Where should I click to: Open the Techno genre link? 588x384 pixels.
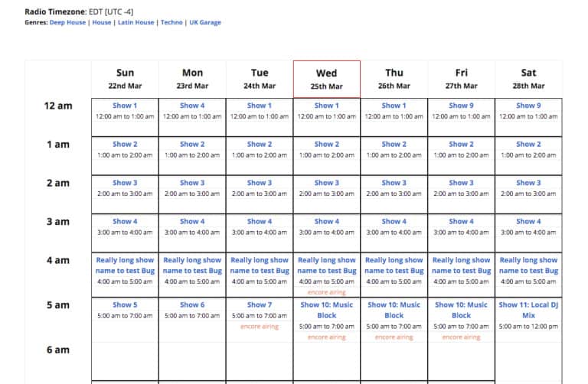171,23
